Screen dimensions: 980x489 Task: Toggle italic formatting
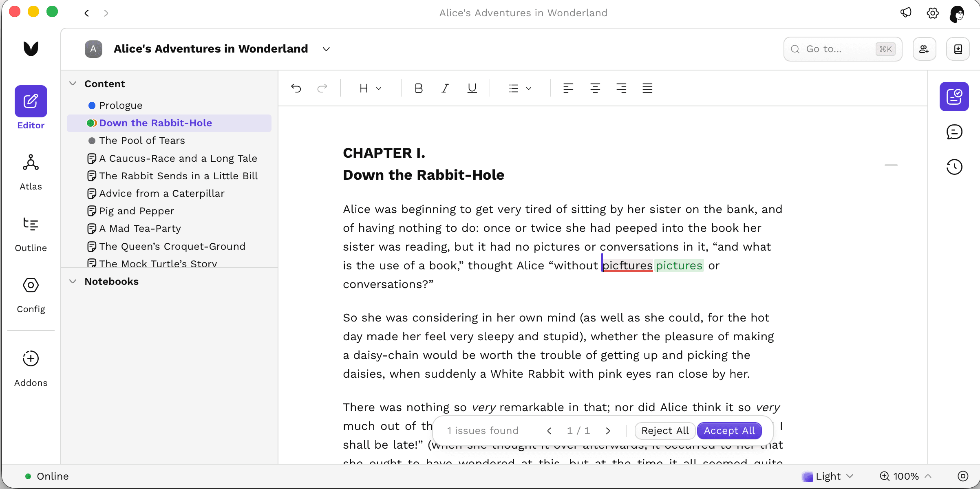(445, 88)
